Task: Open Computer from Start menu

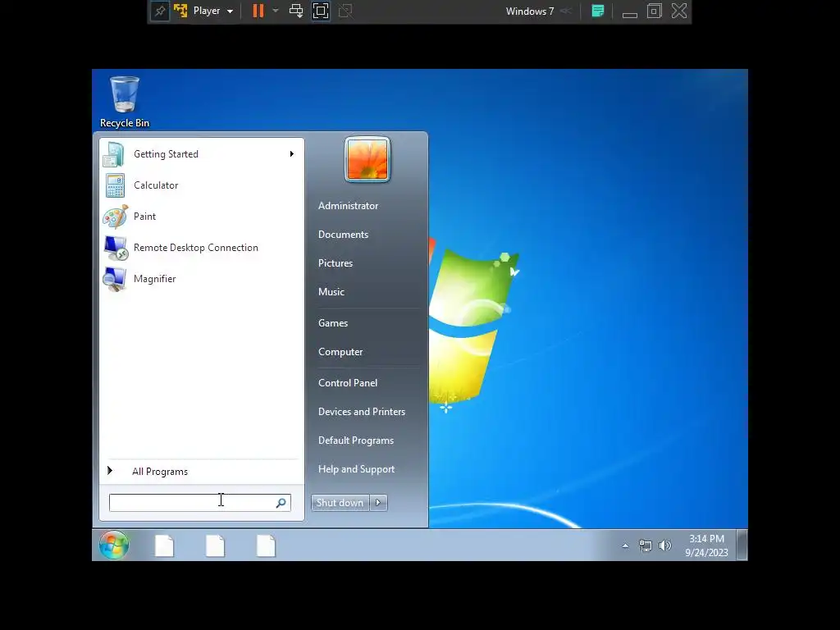Action: coord(340,352)
